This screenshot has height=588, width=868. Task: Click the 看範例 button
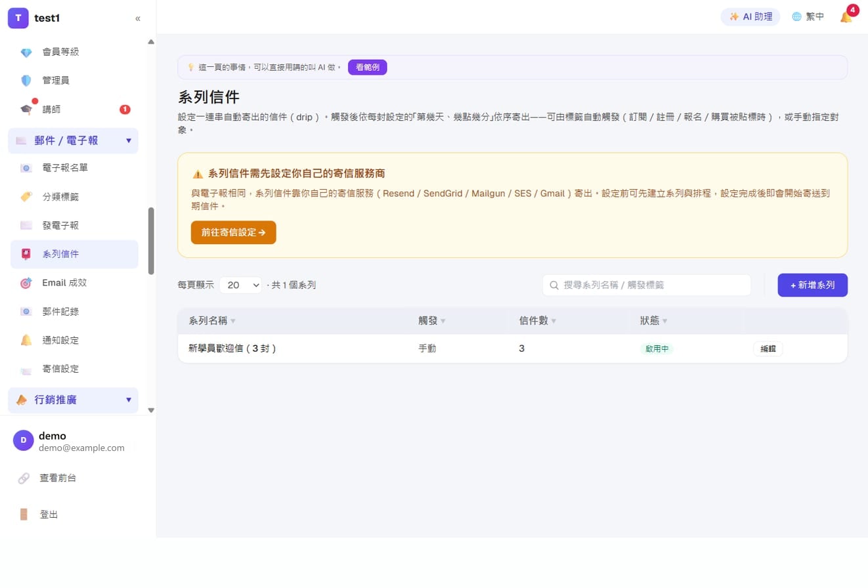coord(368,67)
